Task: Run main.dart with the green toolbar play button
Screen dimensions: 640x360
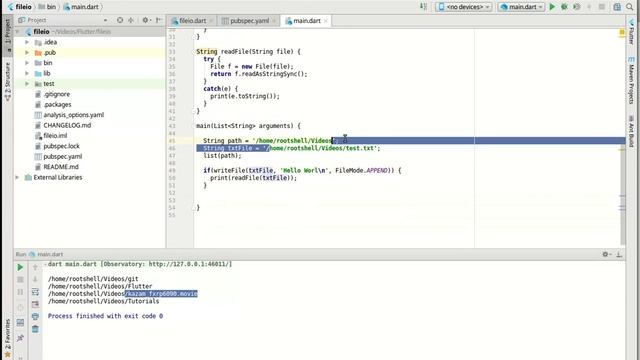Action: point(552,7)
